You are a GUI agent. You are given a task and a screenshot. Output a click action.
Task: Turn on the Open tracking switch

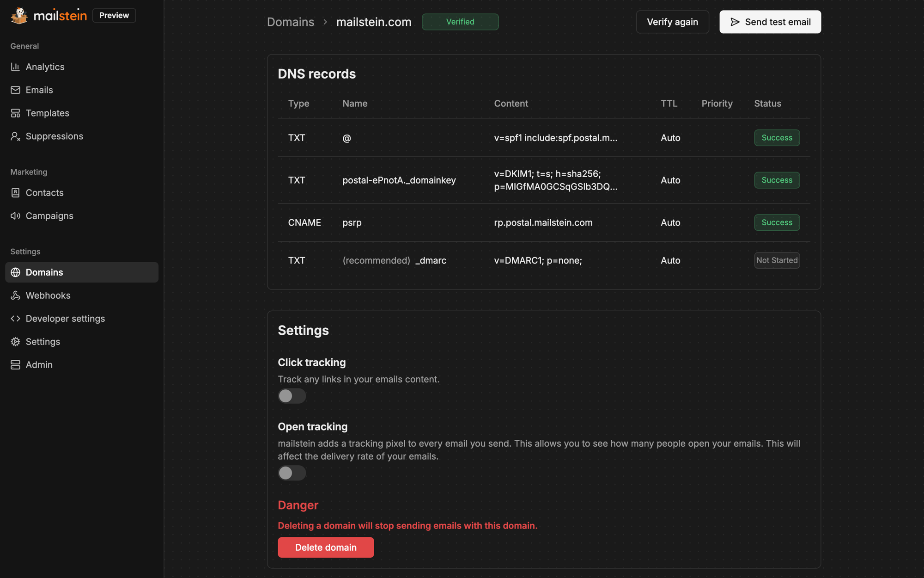pos(292,473)
